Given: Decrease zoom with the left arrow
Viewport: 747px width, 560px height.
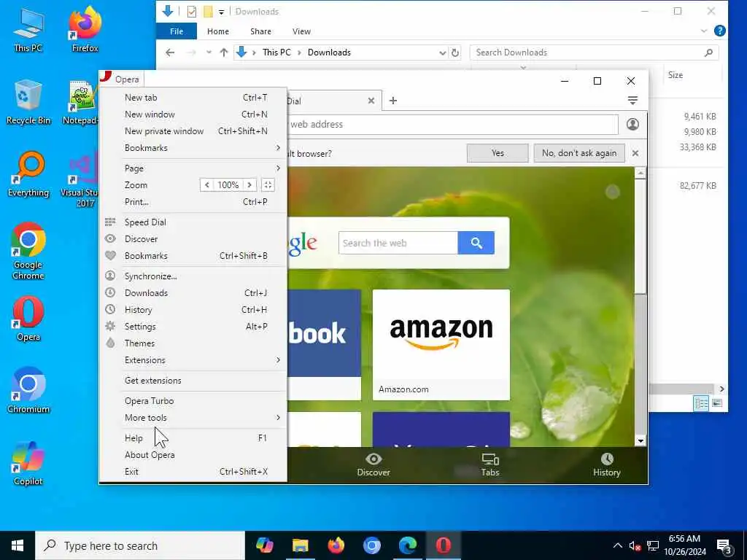Looking at the screenshot, I should [x=206, y=184].
